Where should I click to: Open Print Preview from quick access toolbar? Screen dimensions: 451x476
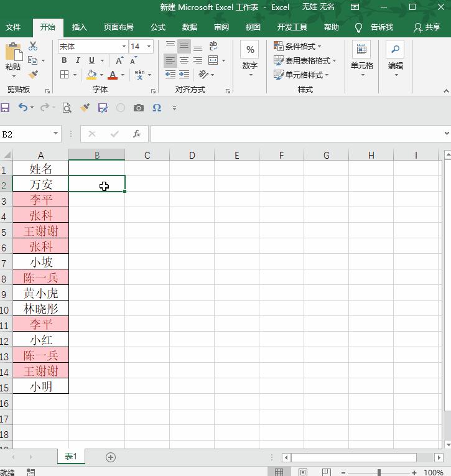tap(67, 108)
